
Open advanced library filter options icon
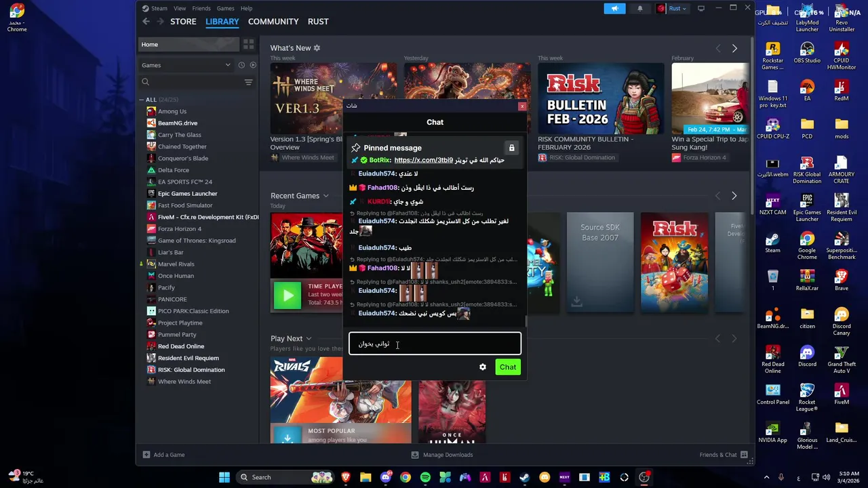coord(248,82)
